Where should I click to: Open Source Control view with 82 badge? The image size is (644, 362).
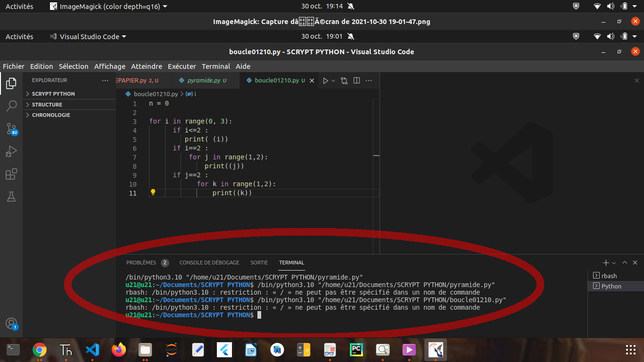click(11, 129)
